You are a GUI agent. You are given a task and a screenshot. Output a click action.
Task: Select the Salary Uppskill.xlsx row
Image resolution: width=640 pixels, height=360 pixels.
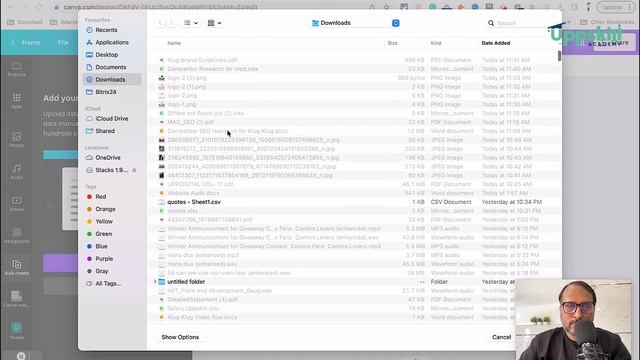click(354, 309)
